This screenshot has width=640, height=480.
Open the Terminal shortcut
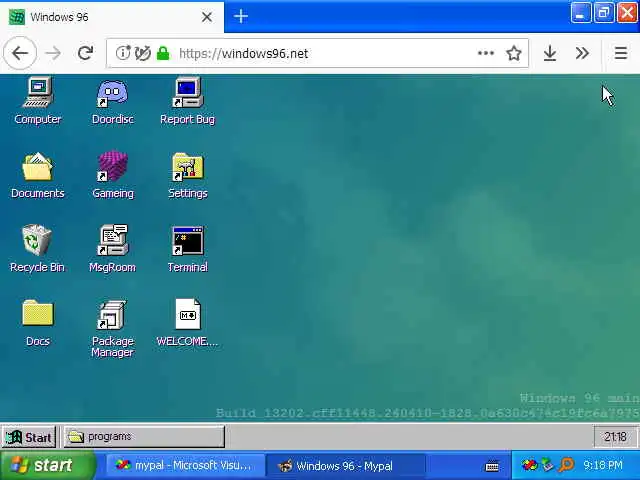pyautogui.click(x=188, y=248)
